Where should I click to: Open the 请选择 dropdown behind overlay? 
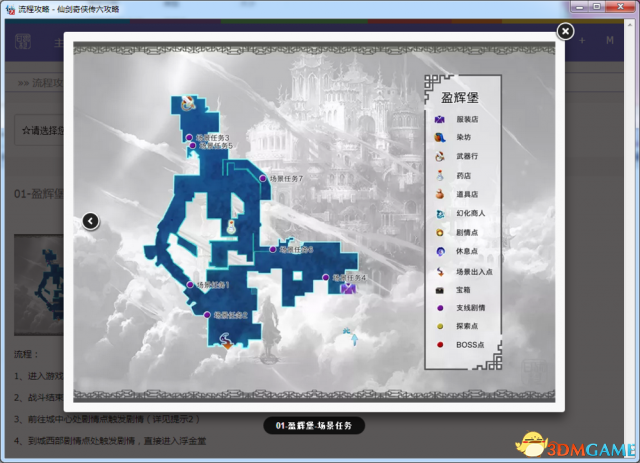pyautogui.click(x=40, y=130)
